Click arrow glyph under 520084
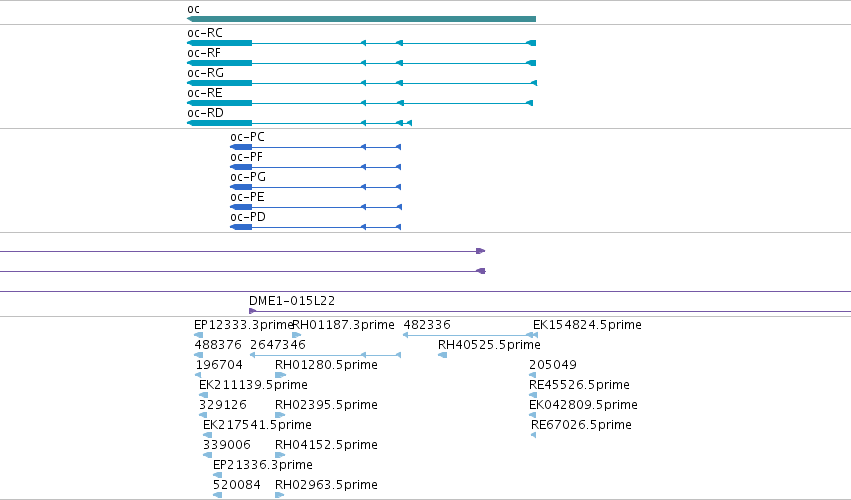 point(218,495)
